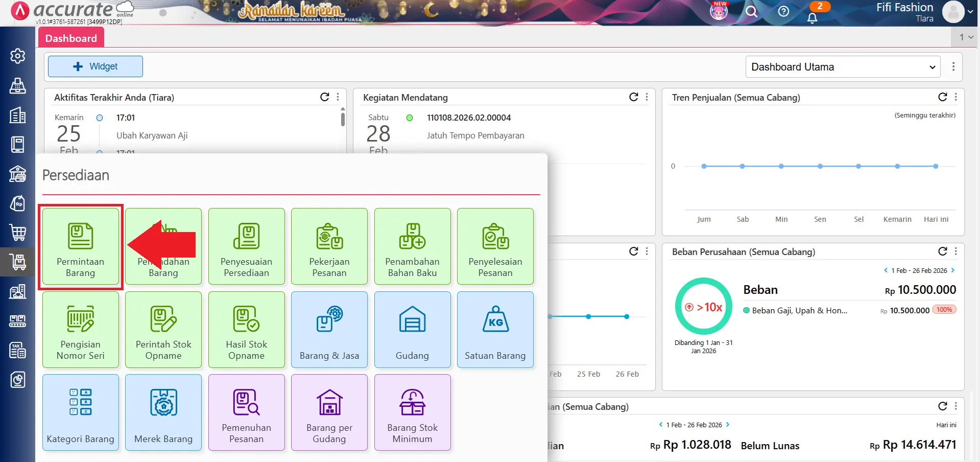Screen dimensions: 980x462
Task: Open the Dashboard Utama dropdown
Action: click(x=843, y=67)
